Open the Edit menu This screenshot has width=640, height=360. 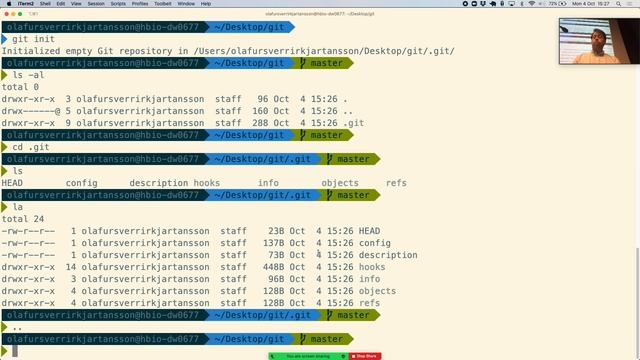pyautogui.click(x=61, y=4)
